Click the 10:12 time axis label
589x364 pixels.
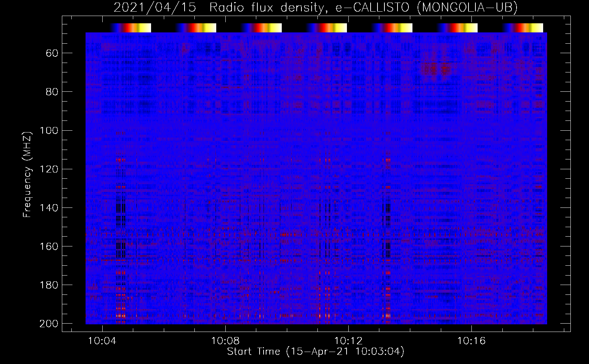tap(349, 341)
